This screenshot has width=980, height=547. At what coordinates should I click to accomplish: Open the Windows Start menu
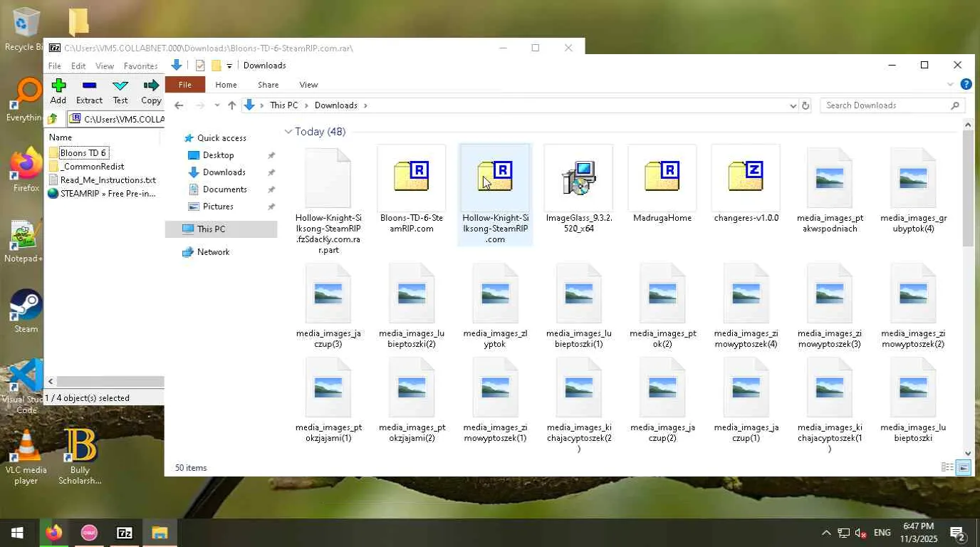point(17,533)
